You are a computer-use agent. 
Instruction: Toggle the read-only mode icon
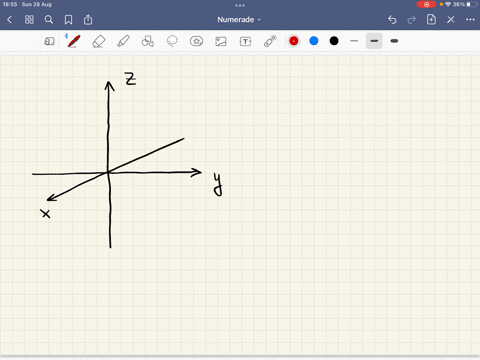[49, 41]
